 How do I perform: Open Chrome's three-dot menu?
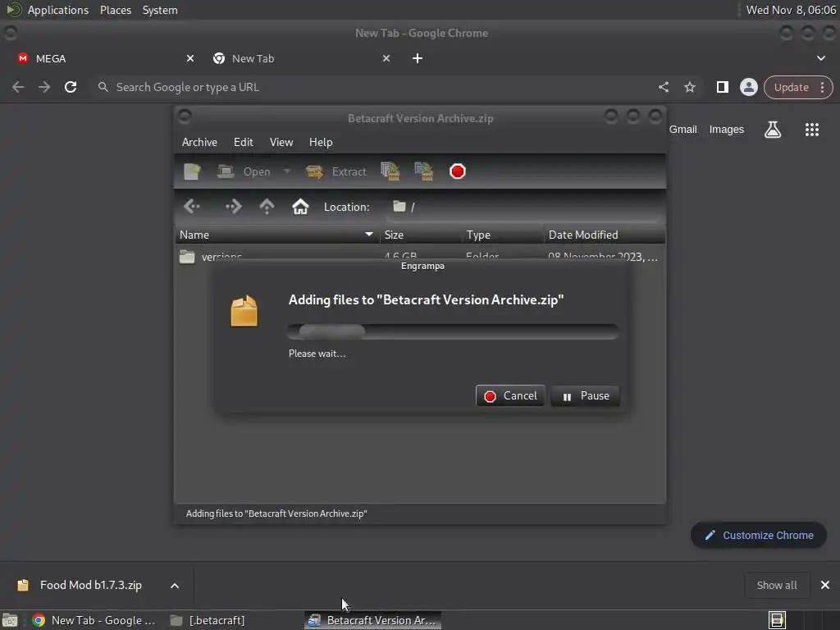(822, 87)
